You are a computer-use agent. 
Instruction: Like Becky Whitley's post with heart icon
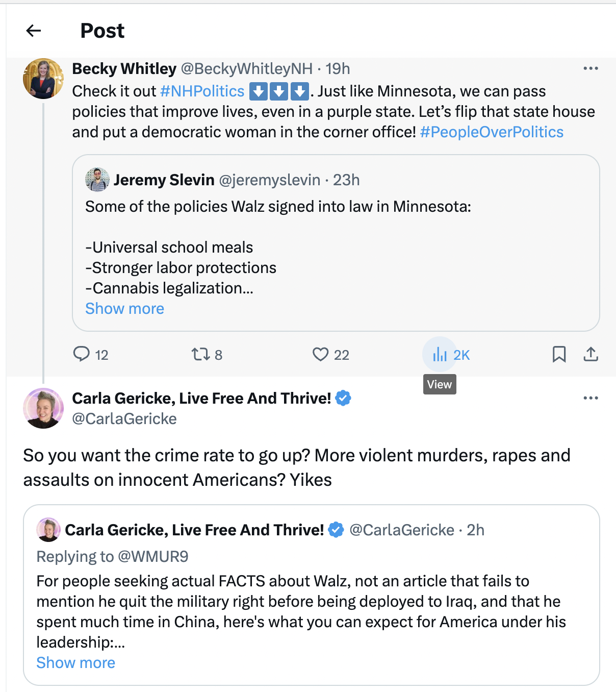click(320, 354)
